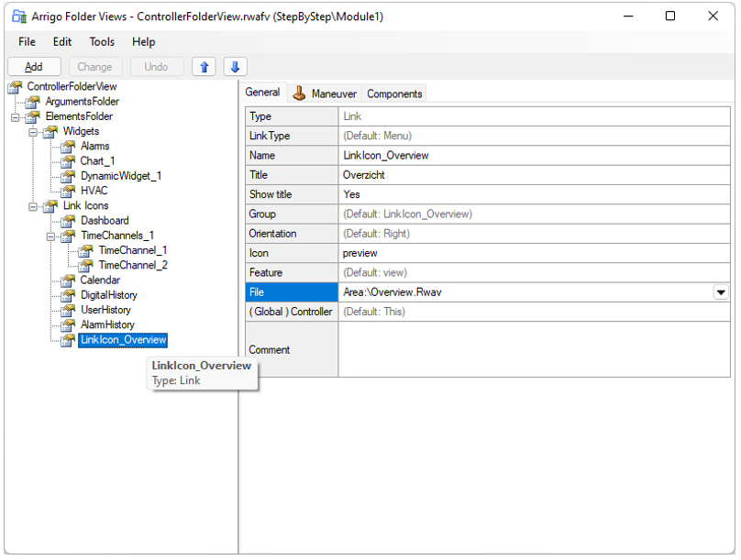Click the folder icon beside Widgets
Viewport: 741px width, 560px height.
coord(50,132)
